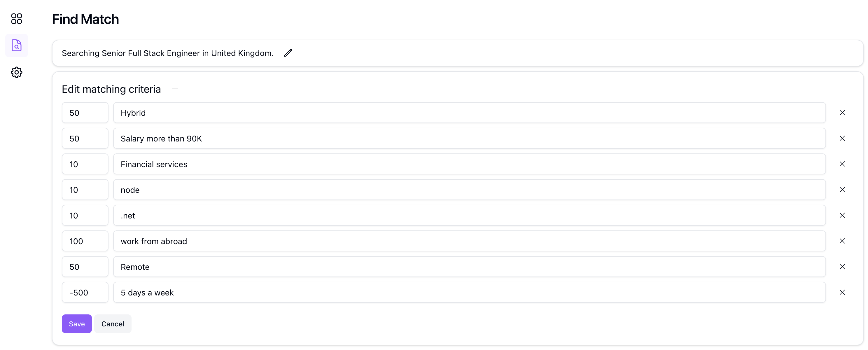Screen dimensions: 868x350
Task: Save the matching criteria
Action: (76, 324)
